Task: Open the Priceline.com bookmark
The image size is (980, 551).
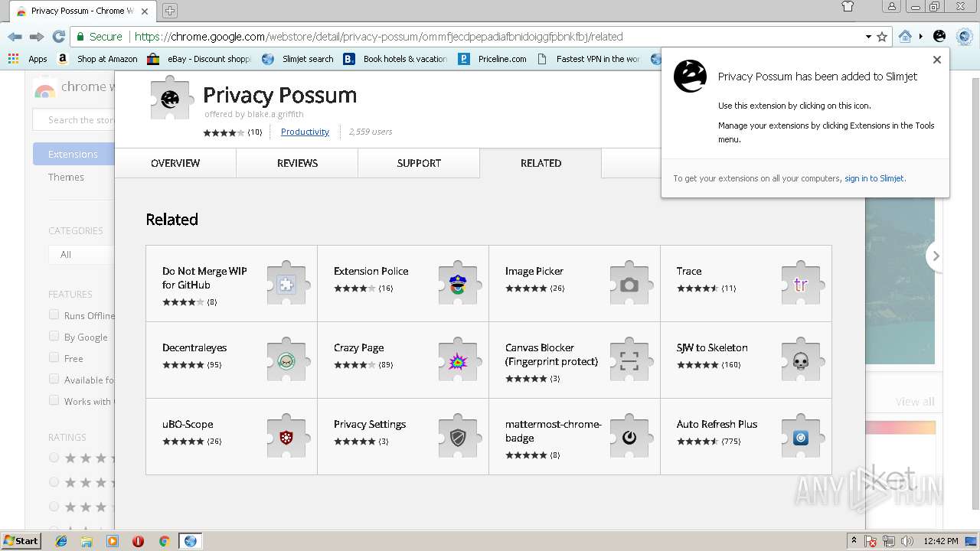Action: point(492,59)
